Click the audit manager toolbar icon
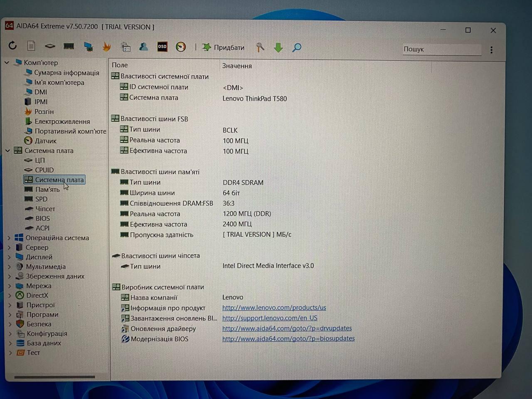Screen dimensions: 532x399 click(126, 47)
